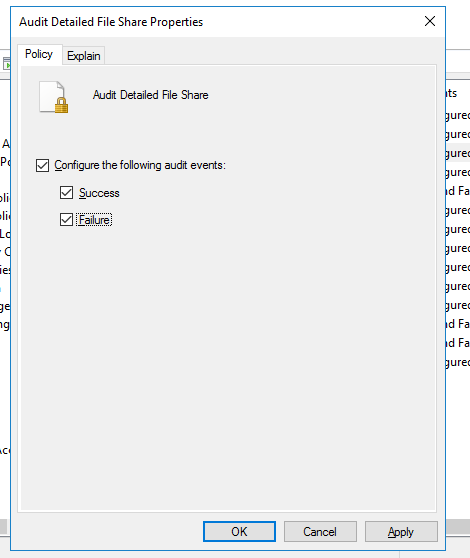Close the Audit Detailed File Share dialog

[430, 21]
